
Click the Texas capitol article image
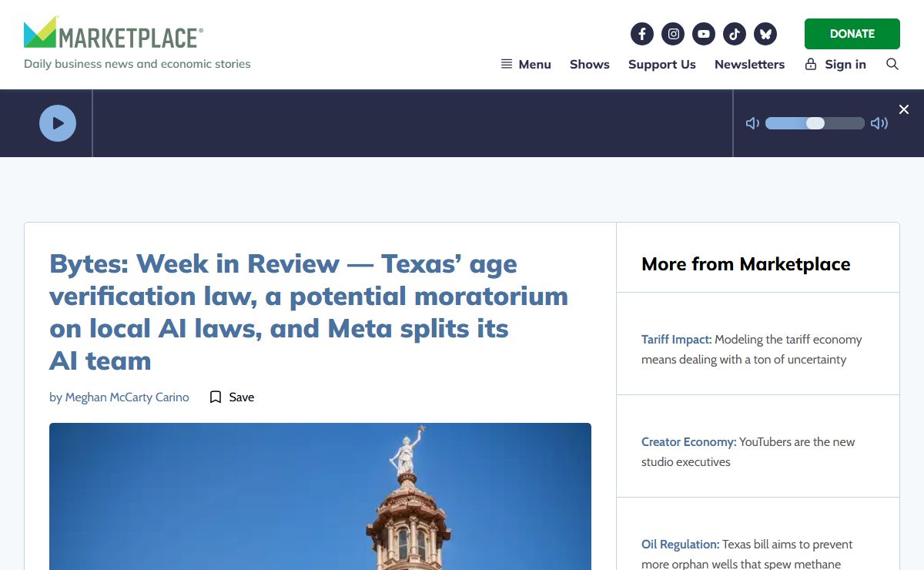[x=320, y=496]
